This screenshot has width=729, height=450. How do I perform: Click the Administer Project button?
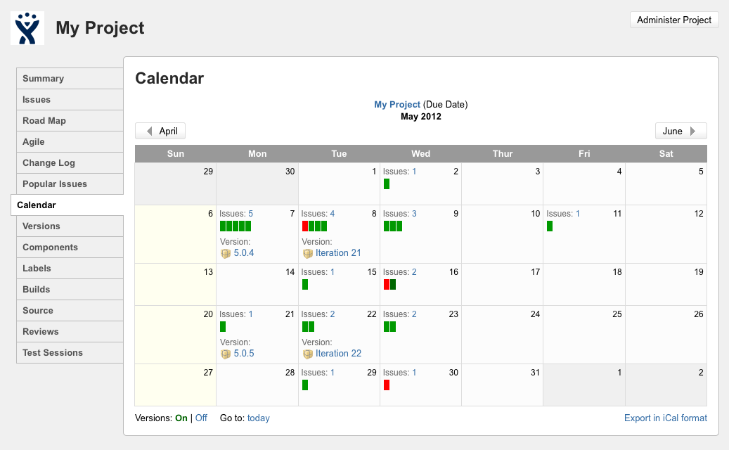pyautogui.click(x=674, y=20)
